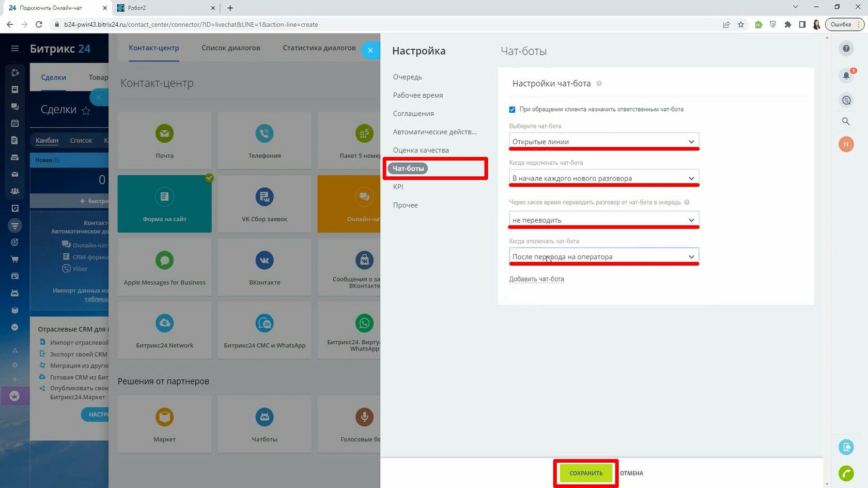Open browser tab search chevron
868x488 pixels.
tap(796, 7)
